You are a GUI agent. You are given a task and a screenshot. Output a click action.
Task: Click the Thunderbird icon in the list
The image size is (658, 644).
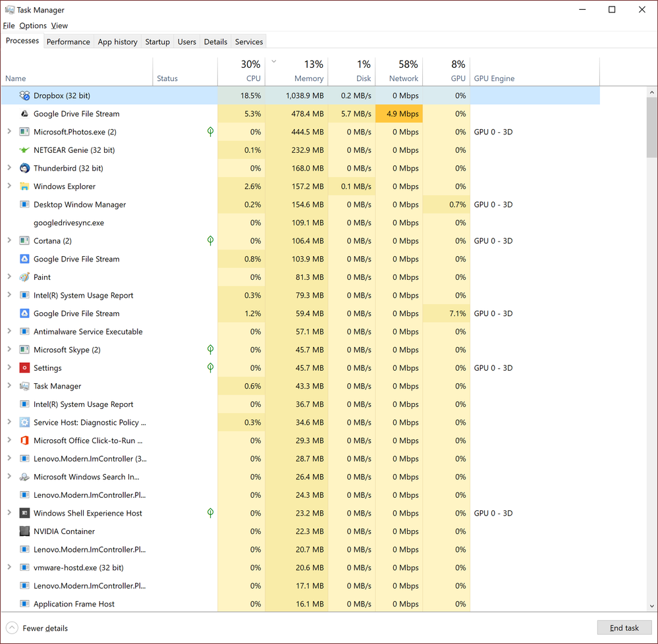coord(24,169)
